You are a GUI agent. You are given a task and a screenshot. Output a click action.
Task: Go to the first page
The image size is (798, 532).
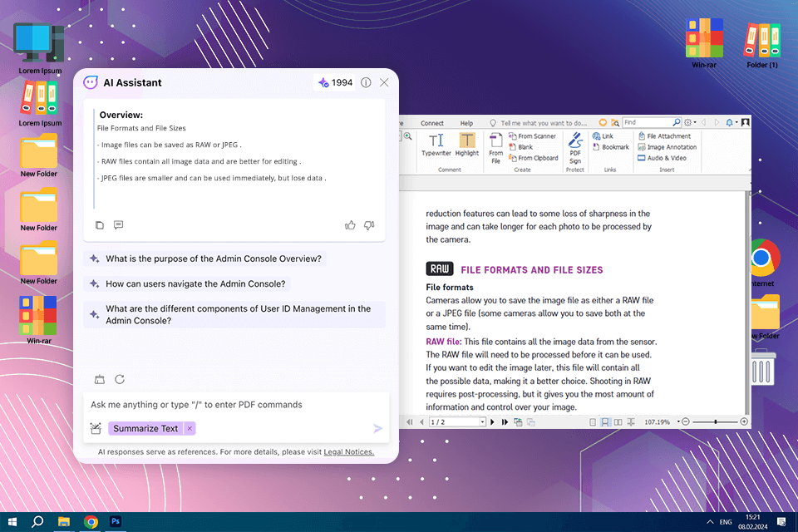410,422
